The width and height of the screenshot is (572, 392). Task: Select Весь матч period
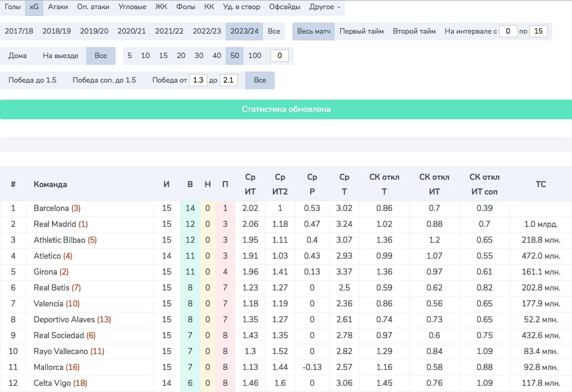314,31
